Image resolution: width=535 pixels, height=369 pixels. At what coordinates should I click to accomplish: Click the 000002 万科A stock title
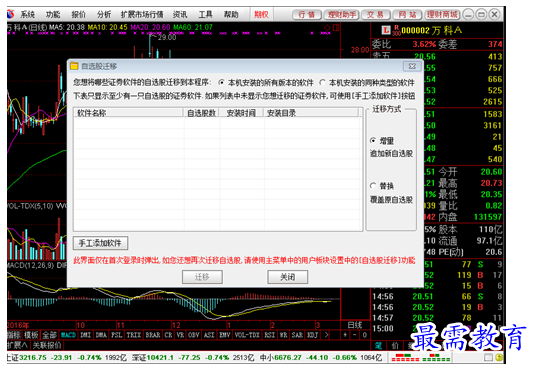pyautogui.click(x=432, y=30)
